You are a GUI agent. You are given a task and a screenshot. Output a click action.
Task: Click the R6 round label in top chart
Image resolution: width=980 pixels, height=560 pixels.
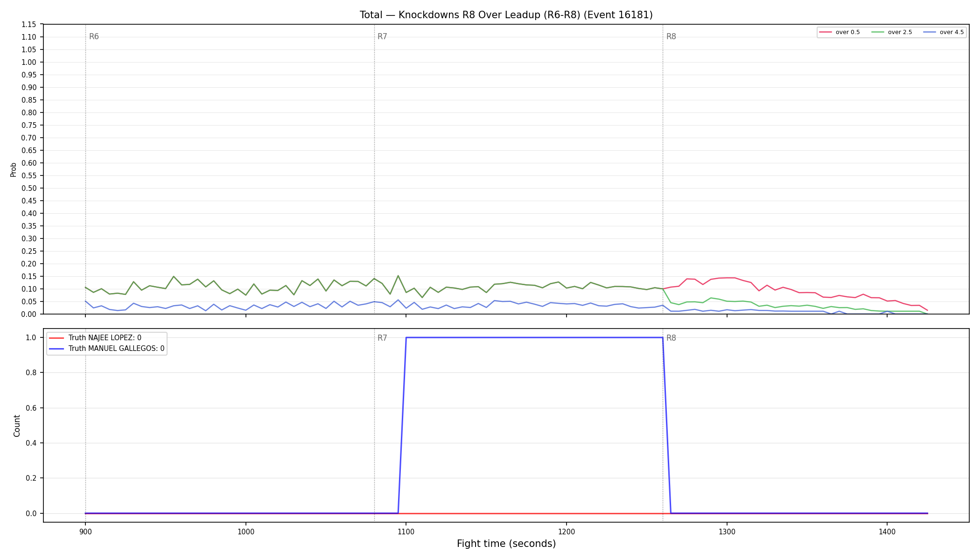click(94, 37)
